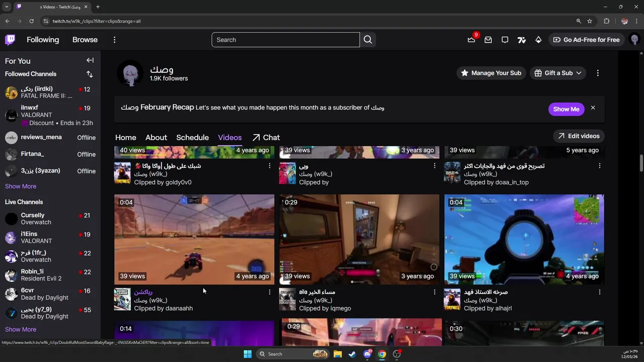Image resolution: width=644 pixels, height=362 pixels.
Task: Play the Fortnite sniper scope clip thumbnail
Action: coord(524,239)
